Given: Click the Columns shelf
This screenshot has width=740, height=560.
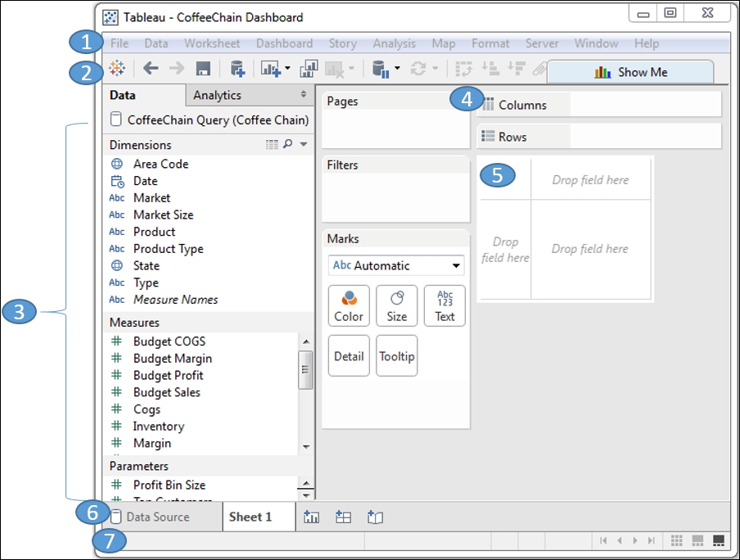Looking at the screenshot, I should point(599,105).
